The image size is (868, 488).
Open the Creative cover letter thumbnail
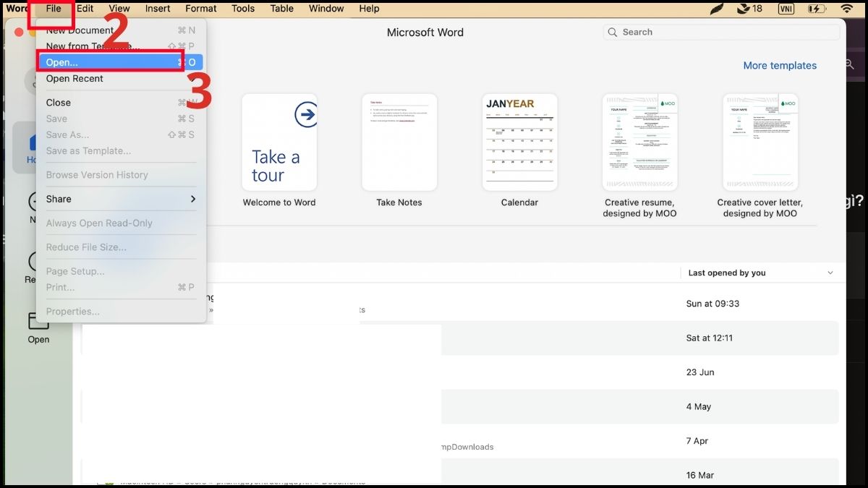tap(760, 142)
